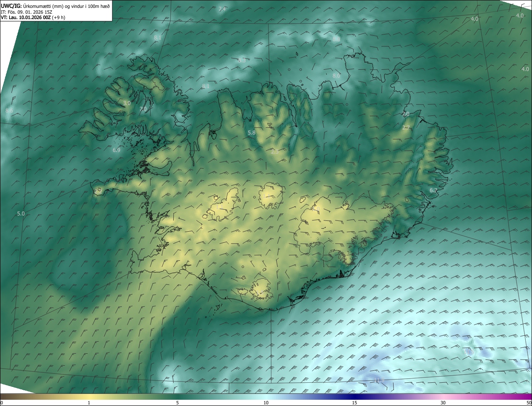This screenshot has width=532, height=406.
Task: Click the 5 tick on the color scale
Action: tap(177, 403)
